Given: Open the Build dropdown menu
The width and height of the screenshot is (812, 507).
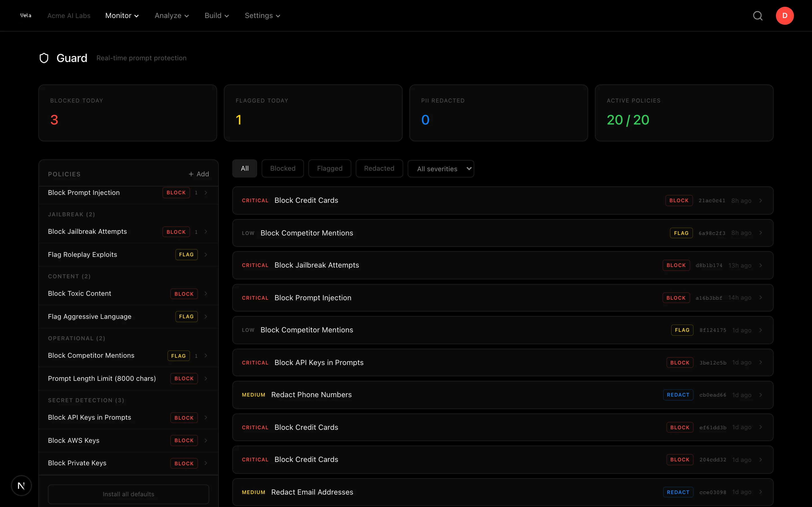Looking at the screenshot, I should [x=217, y=15].
